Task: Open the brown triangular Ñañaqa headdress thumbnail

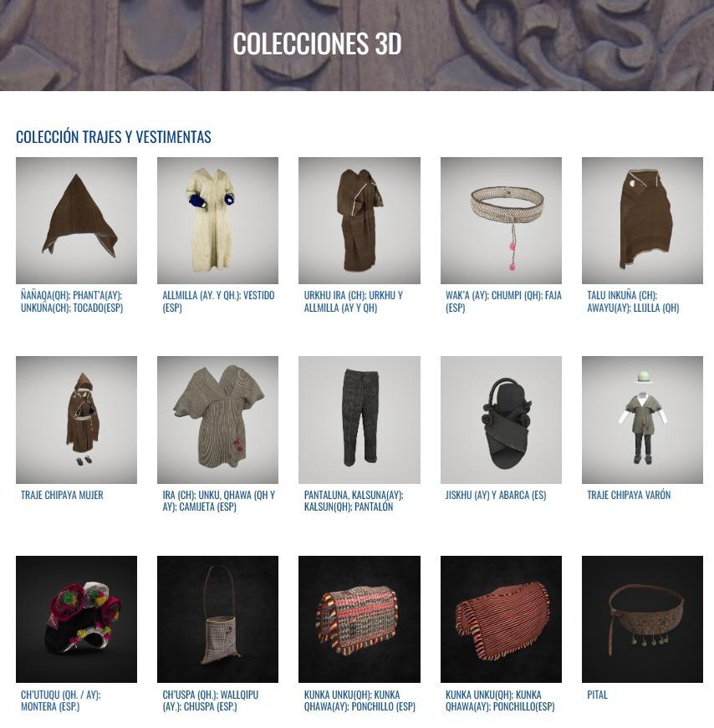Action: tap(76, 221)
